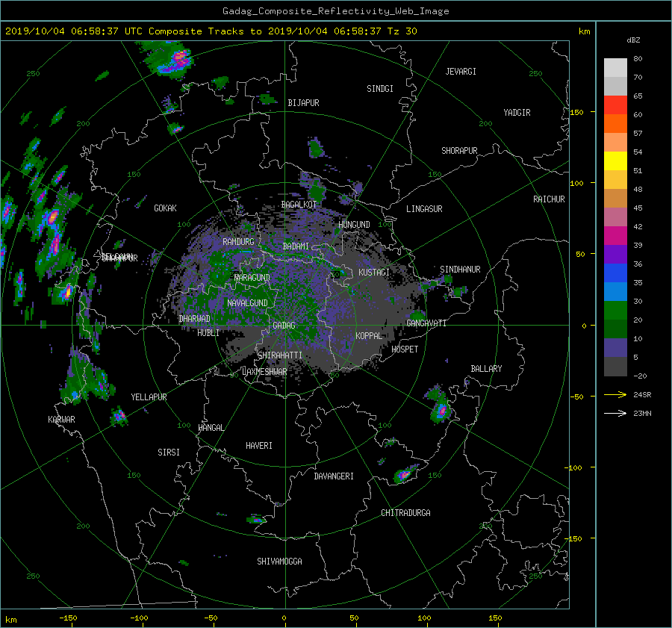Click the KARWAR city label
This screenshot has width=672, height=628.
(61, 420)
